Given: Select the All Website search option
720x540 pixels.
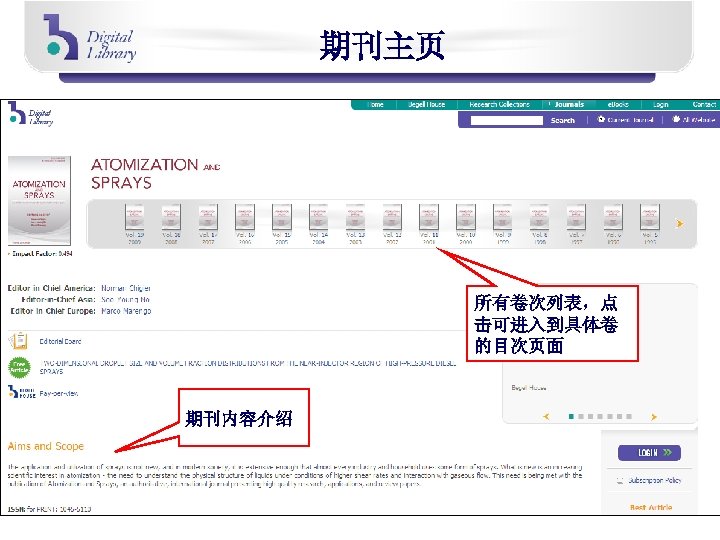Looking at the screenshot, I should (694, 119).
